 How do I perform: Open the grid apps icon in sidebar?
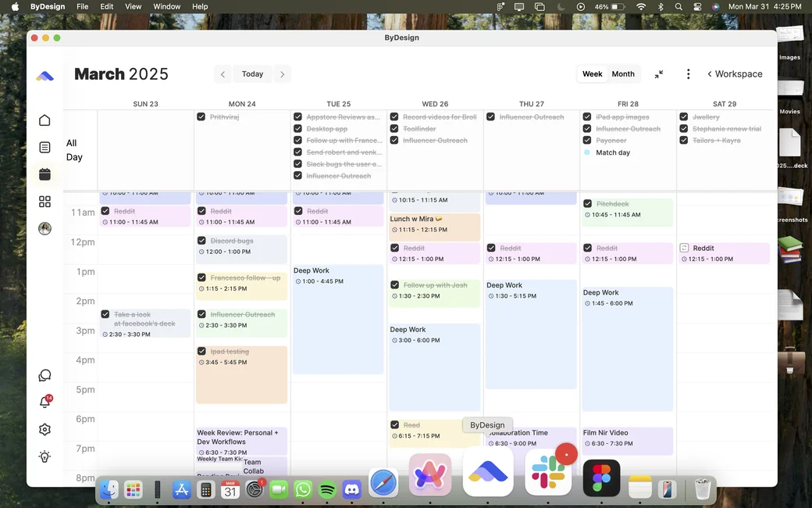pos(45,202)
